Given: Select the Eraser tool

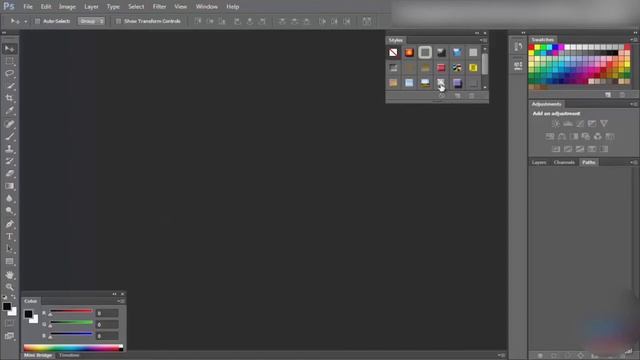Looking at the screenshot, I should [9, 173].
